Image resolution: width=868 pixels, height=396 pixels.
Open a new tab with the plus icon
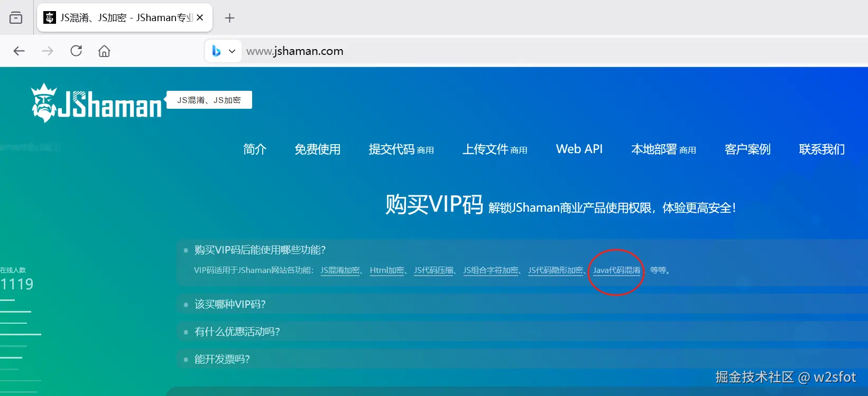click(229, 18)
